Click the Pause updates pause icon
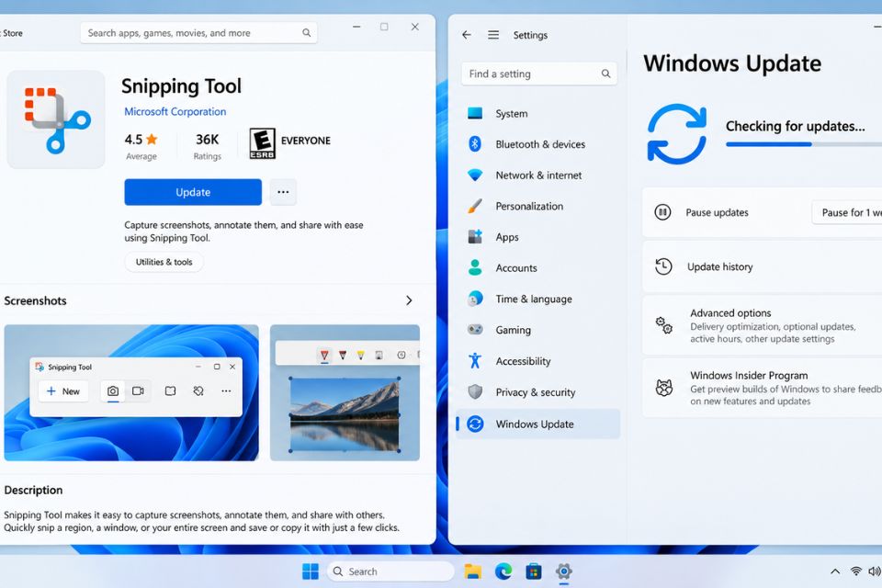Viewport: 882px width, 588px height. point(662,212)
